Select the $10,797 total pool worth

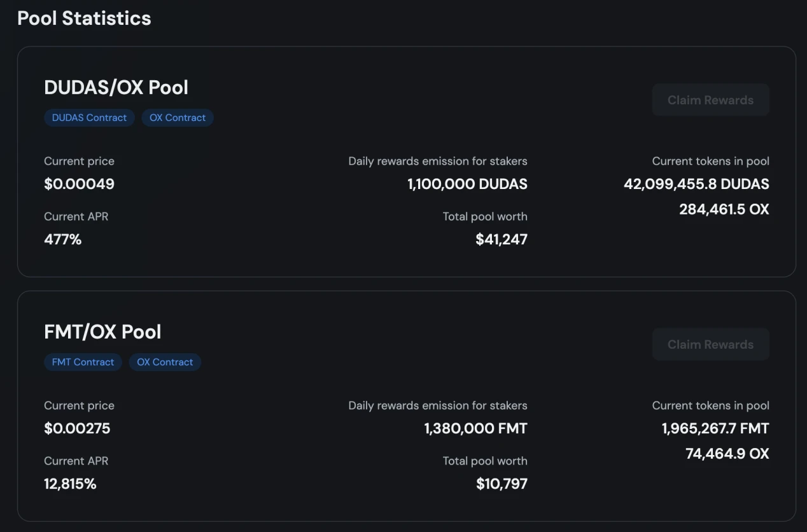tap(502, 484)
